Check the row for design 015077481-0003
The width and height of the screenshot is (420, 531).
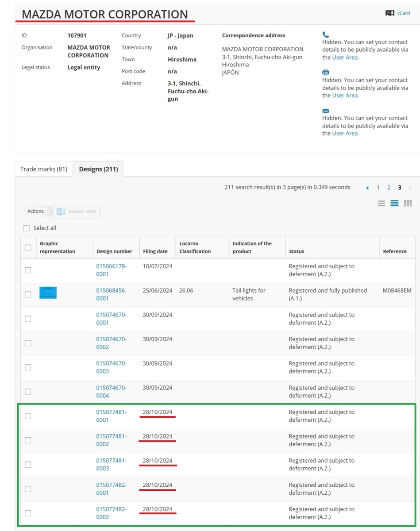(28, 465)
